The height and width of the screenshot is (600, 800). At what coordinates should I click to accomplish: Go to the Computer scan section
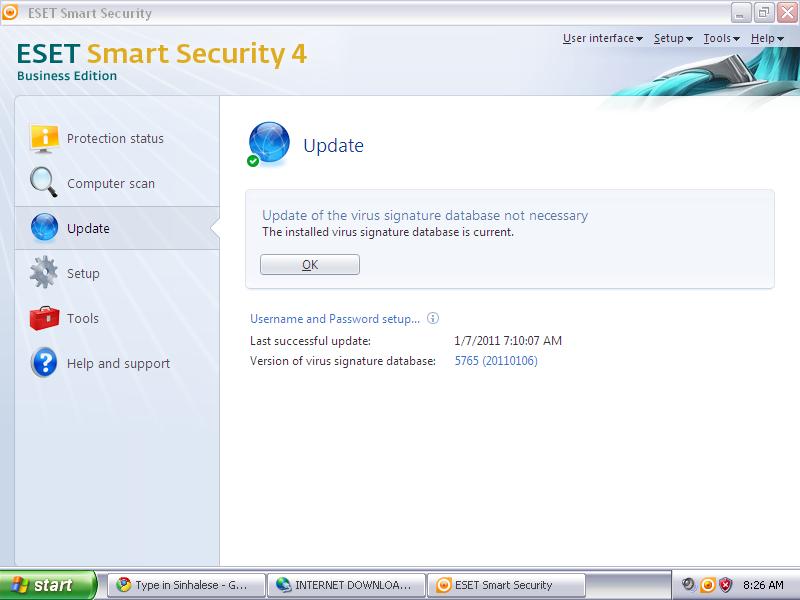(x=111, y=183)
